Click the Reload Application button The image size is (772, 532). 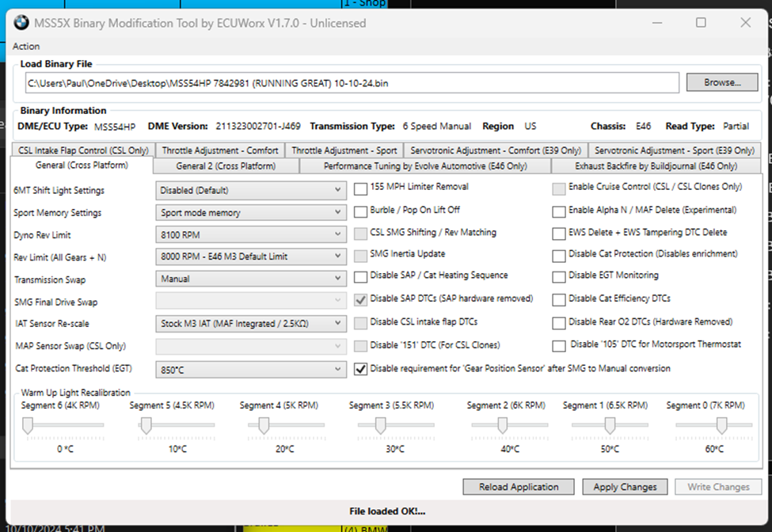pos(519,487)
